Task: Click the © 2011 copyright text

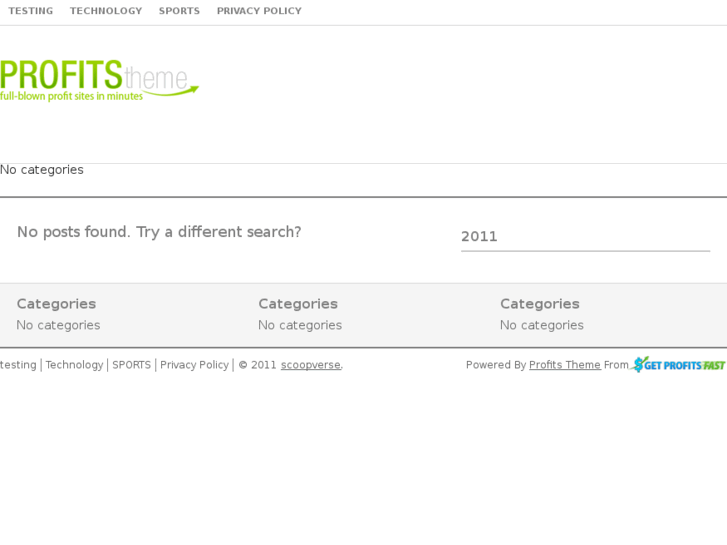Action: click(x=258, y=365)
